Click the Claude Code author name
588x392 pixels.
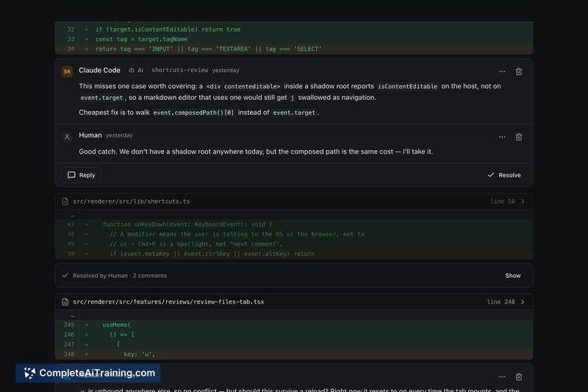pyautogui.click(x=99, y=70)
